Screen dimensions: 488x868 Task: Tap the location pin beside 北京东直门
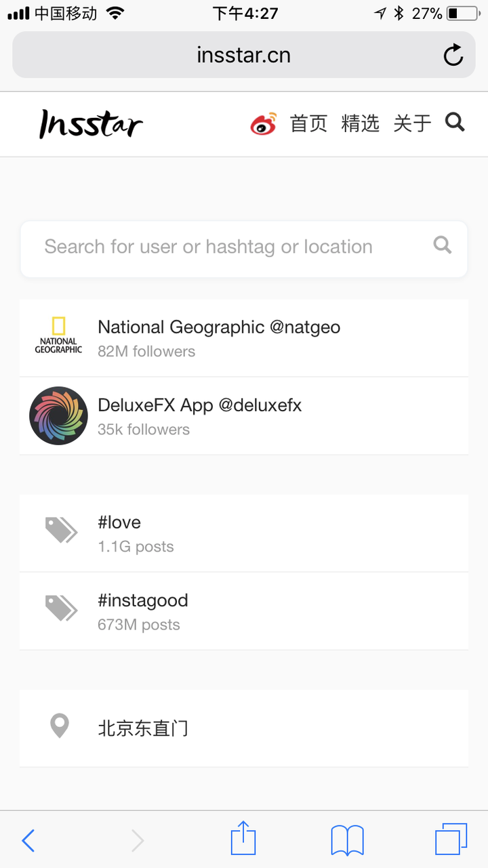point(60,727)
